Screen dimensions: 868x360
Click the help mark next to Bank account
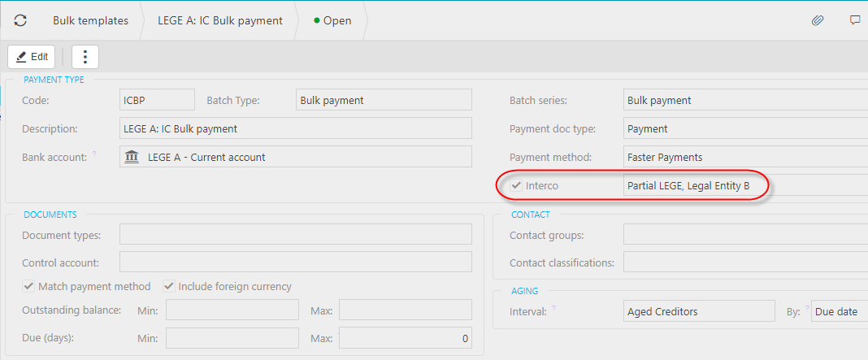point(94,154)
